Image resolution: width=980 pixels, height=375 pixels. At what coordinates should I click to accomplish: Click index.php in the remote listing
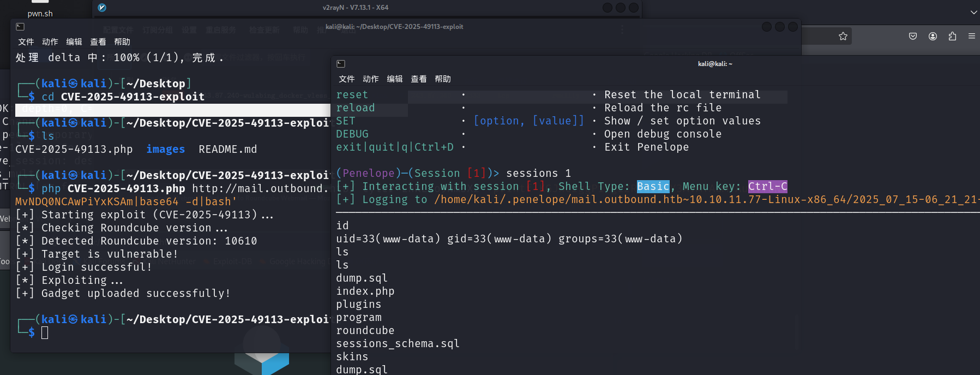pos(365,291)
